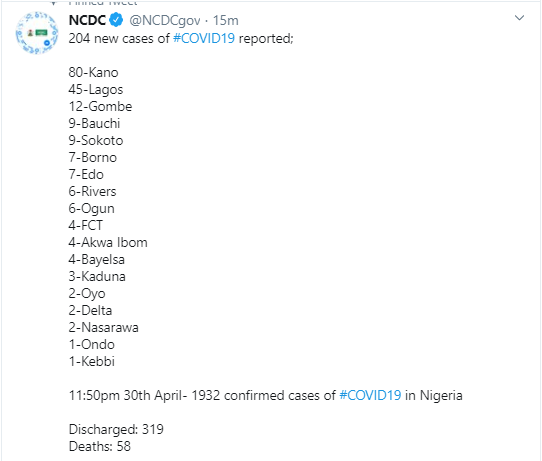Viewport: 542px width, 461px height.
Task: Open the NCDC profile avatar
Action: tap(37, 33)
